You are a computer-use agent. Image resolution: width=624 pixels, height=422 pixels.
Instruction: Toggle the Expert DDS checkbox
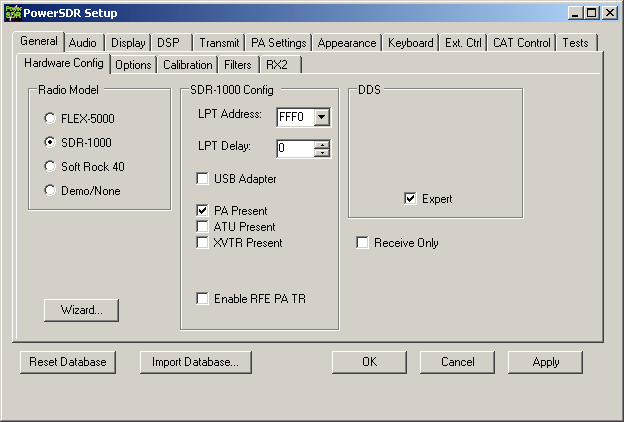click(x=410, y=198)
